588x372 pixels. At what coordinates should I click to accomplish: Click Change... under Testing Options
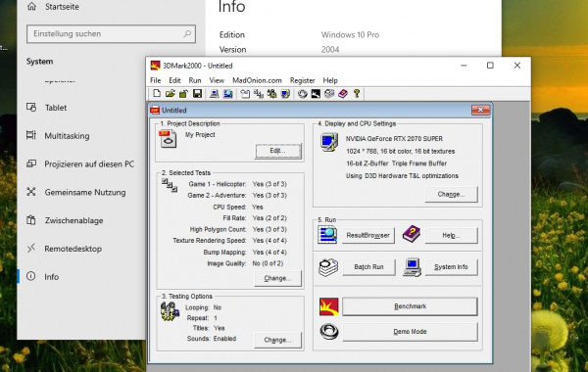point(277,340)
